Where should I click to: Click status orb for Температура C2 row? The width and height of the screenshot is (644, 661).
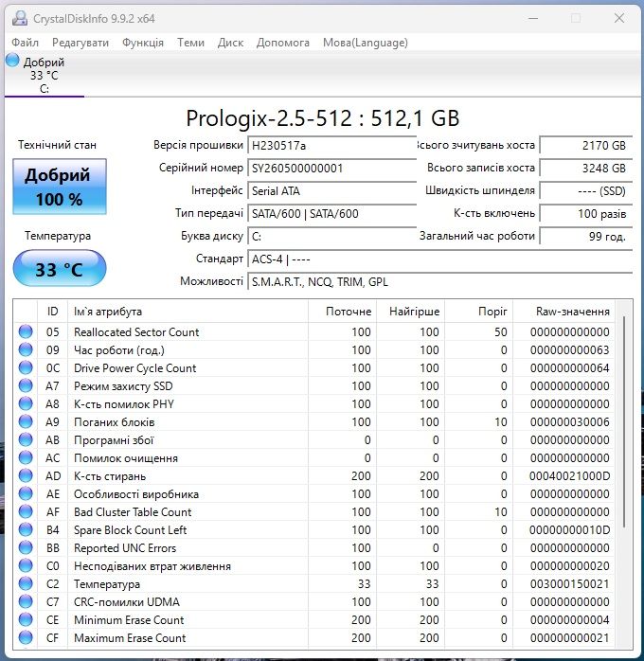click(26, 583)
